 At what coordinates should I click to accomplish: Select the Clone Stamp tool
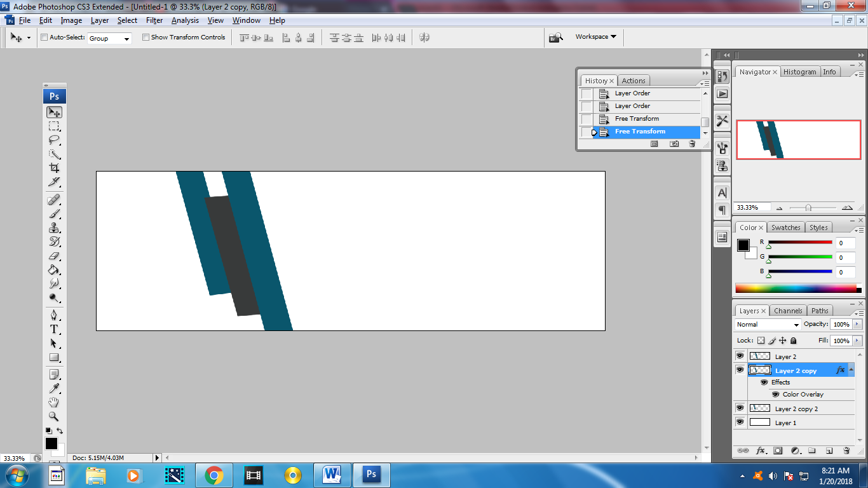click(x=54, y=228)
